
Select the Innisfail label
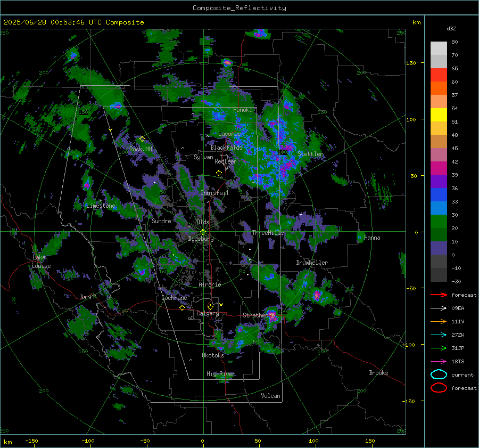(x=214, y=193)
